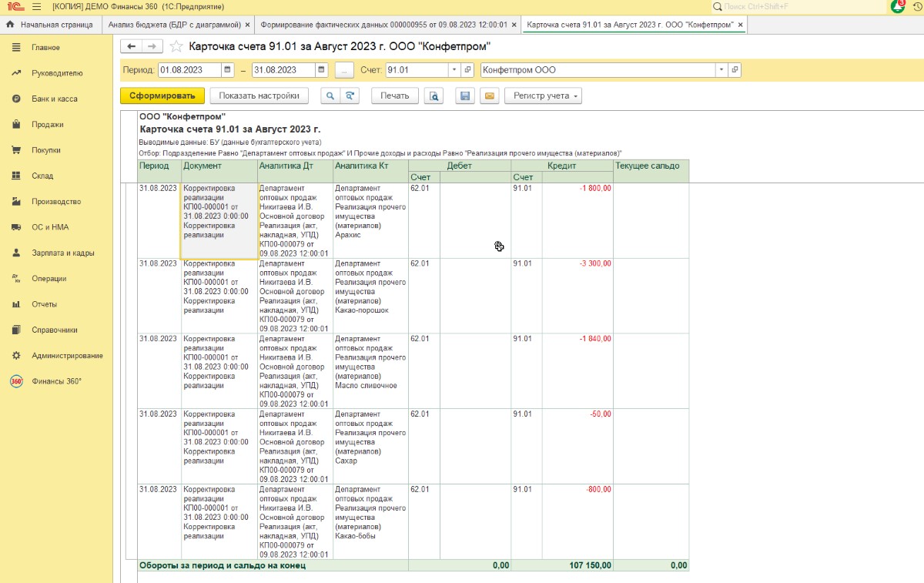This screenshot has width=924, height=583.
Task: Open the Отчеты section
Action: 44,304
